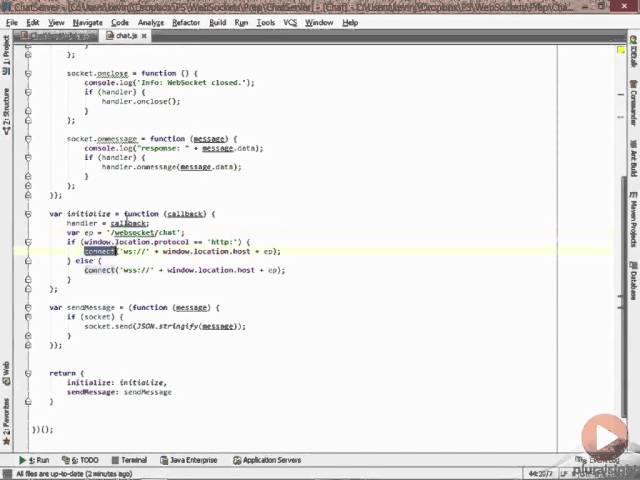This screenshot has width=640, height=480.
Task: Click the tool windows toggle in status bar
Action: click(7, 474)
